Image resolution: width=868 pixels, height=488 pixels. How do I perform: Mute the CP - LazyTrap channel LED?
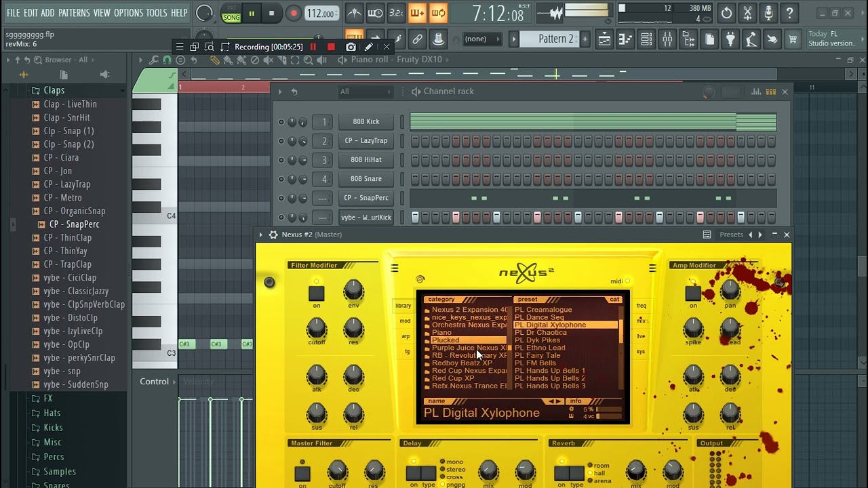coord(281,141)
